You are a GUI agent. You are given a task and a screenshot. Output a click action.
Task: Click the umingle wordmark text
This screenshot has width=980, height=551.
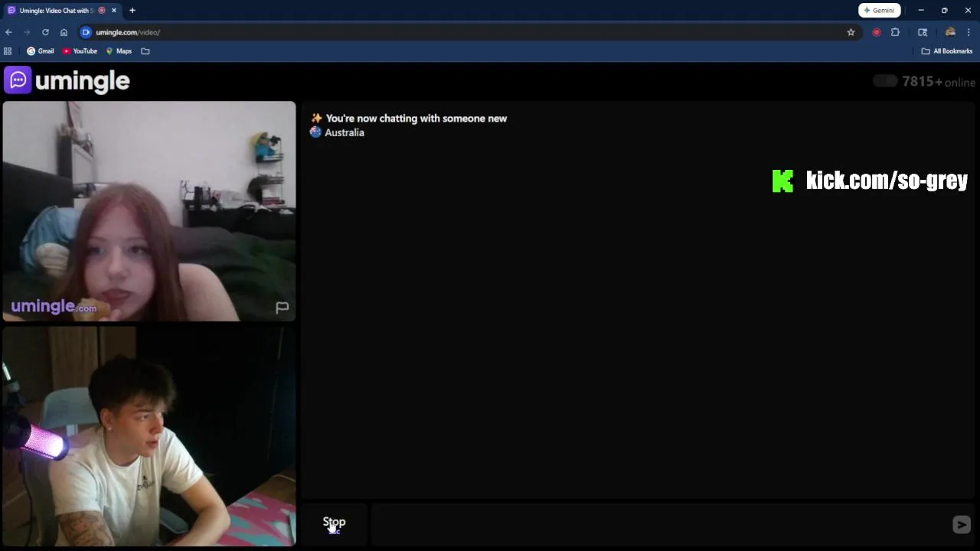point(83,81)
